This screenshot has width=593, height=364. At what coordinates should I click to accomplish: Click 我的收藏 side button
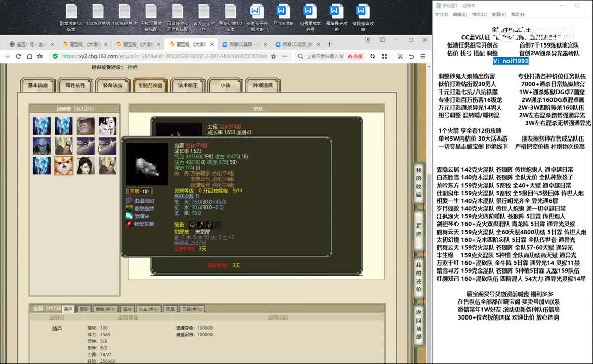[418, 183]
